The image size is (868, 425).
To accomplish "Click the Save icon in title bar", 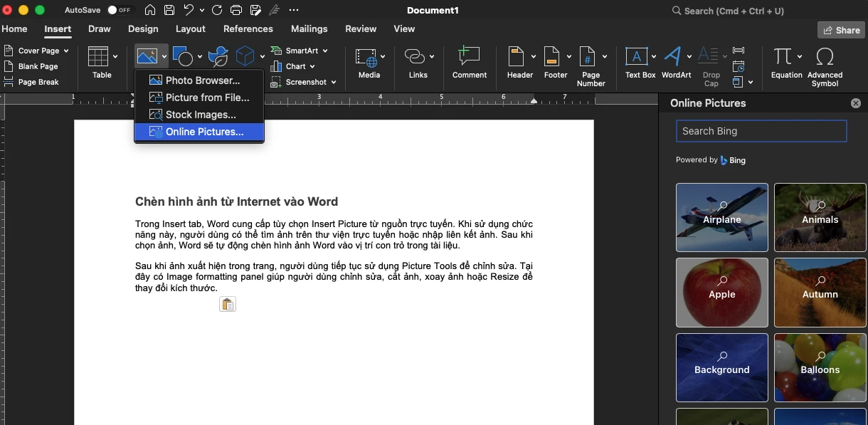I will (169, 11).
